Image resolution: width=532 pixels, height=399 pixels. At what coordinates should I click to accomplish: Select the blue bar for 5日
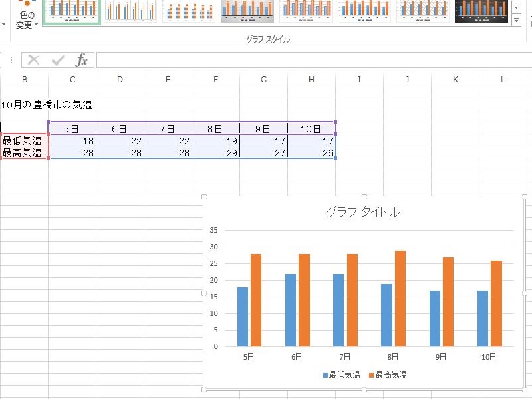243,317
